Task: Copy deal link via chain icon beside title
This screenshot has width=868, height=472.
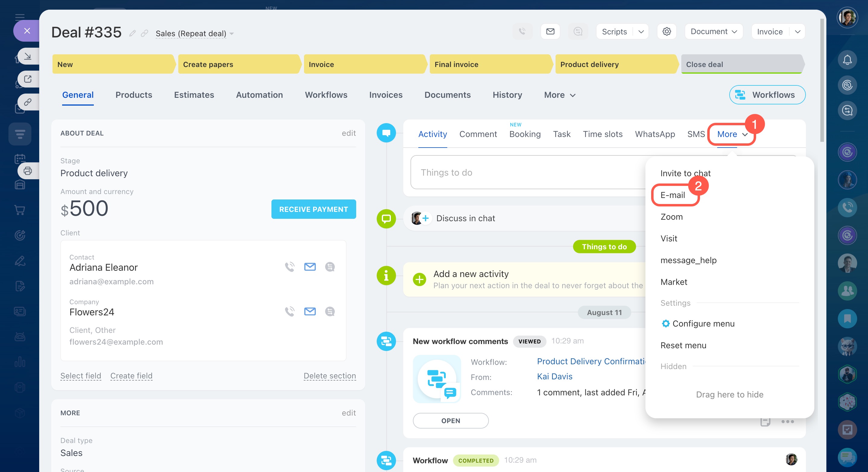Action: [144, 33]
